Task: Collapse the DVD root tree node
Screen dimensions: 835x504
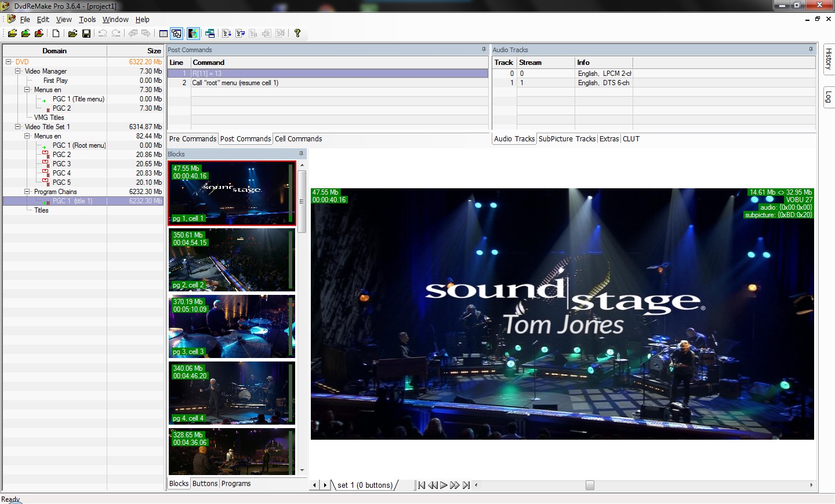Action: click(9, 62)
